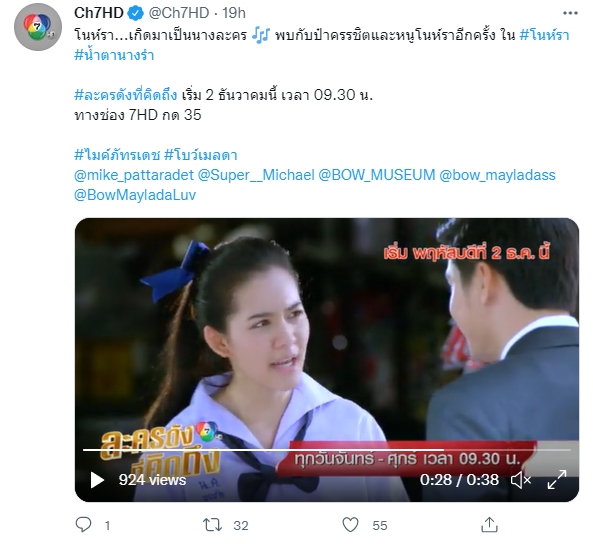Retweet this post using retweet icon
Image resolution: width=593 pixels, height=544 pixels.
click(x=212, y=525)
